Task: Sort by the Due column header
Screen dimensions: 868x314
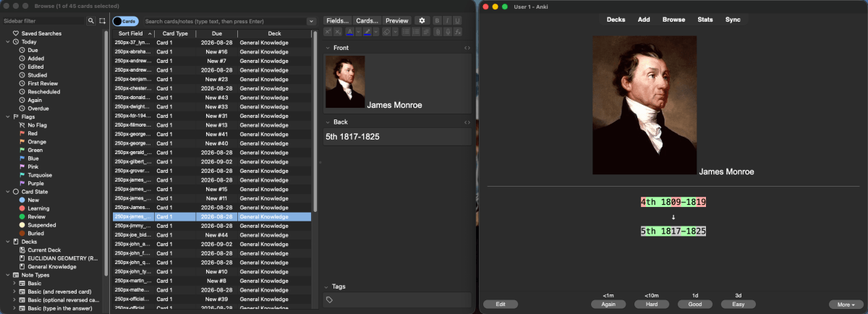Action: pyautogui.click(x=216, y=34)
